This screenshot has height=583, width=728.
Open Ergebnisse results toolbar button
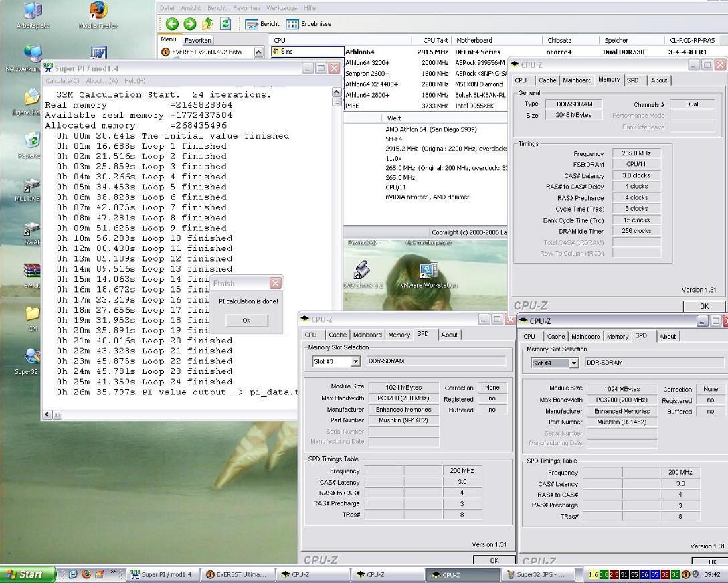click(x=308, y=24)
